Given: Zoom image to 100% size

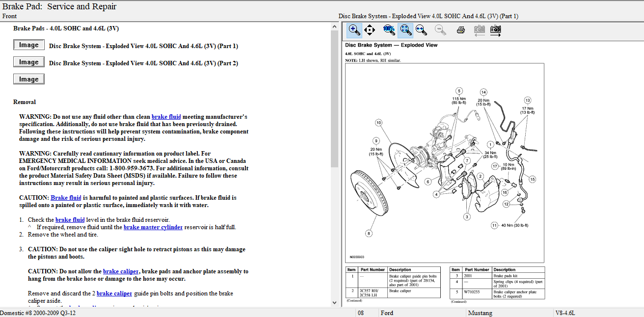Looking at the screenshot, I should click(x=389, y=30).
